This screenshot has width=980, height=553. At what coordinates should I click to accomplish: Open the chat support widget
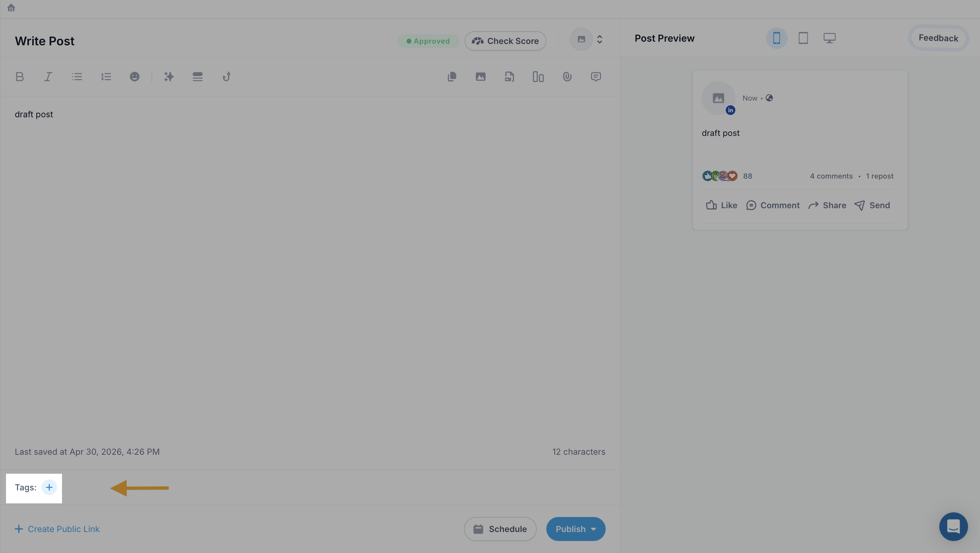tap(953, 527)
